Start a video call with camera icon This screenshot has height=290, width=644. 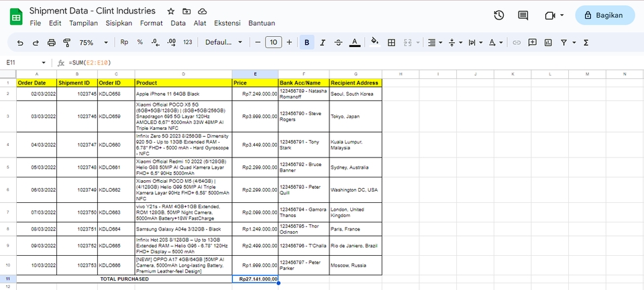550,15
